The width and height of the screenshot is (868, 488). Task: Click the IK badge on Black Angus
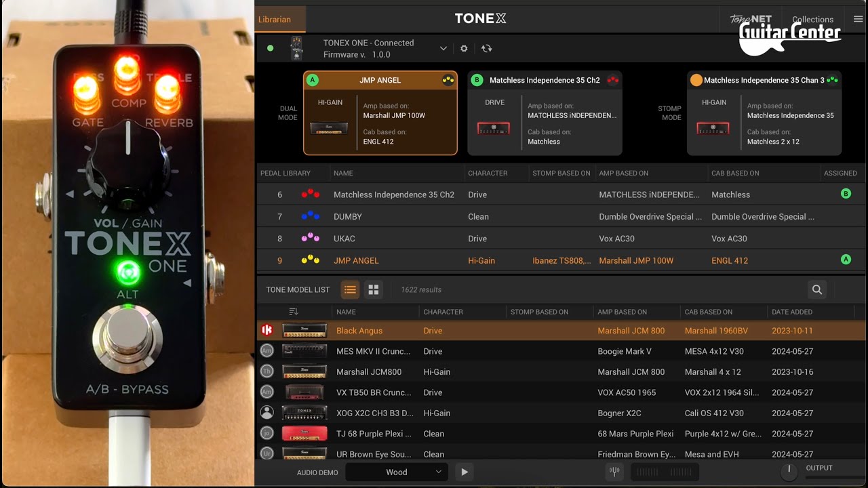click(267, 331)
